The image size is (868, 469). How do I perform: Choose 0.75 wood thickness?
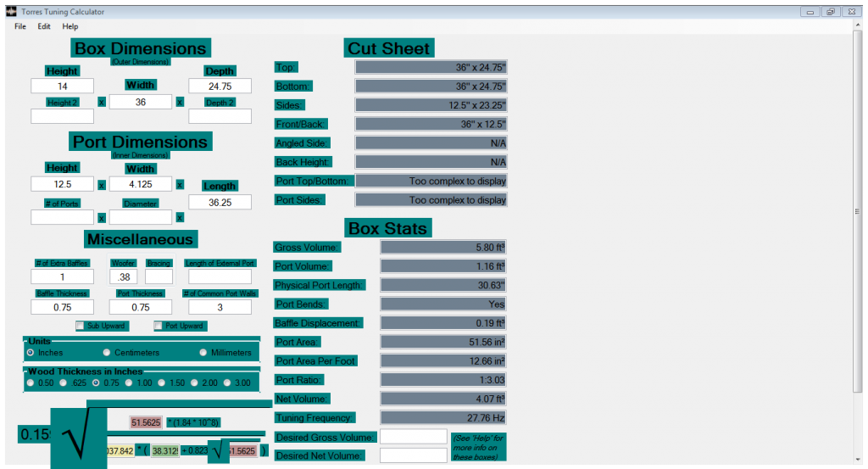(96, 382)
